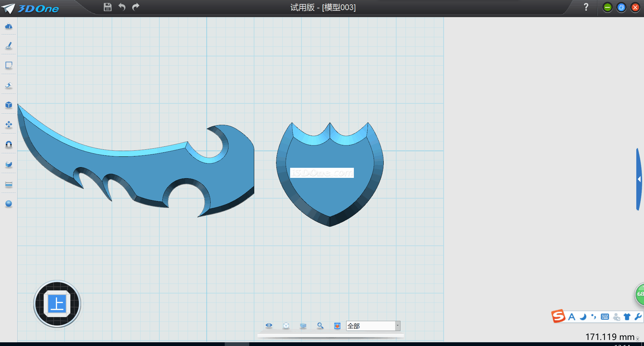Toggle wireframe cube display mode
Viewport: 644px width, 346px height.
[286, 326]
